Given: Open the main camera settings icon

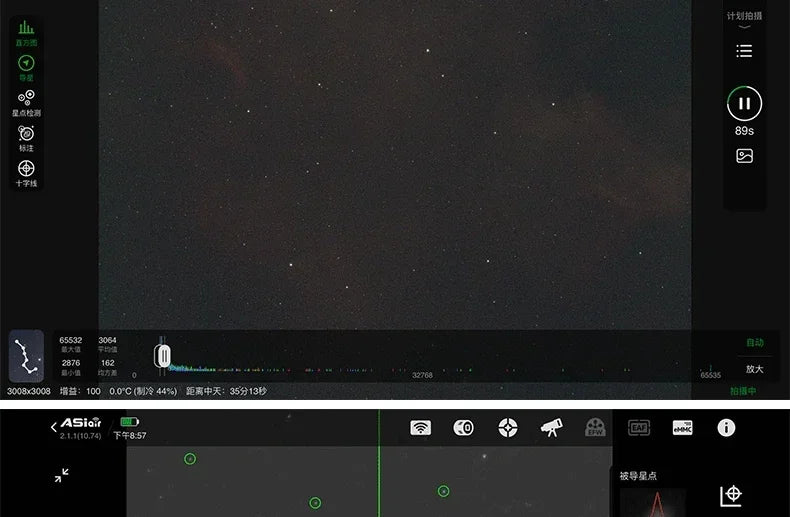Looking at the screenshot, I should (464, 428).
